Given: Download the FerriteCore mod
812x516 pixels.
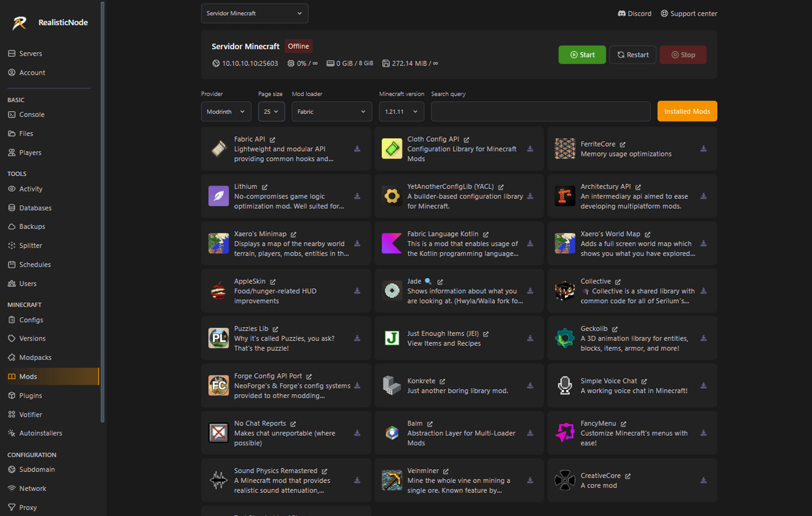Looking at the screenshot, I should pyautogui.click(x=703, y=149).
